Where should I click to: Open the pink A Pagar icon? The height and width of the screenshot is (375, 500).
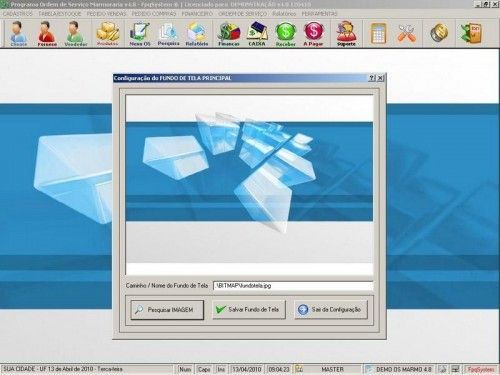(313, 33)
